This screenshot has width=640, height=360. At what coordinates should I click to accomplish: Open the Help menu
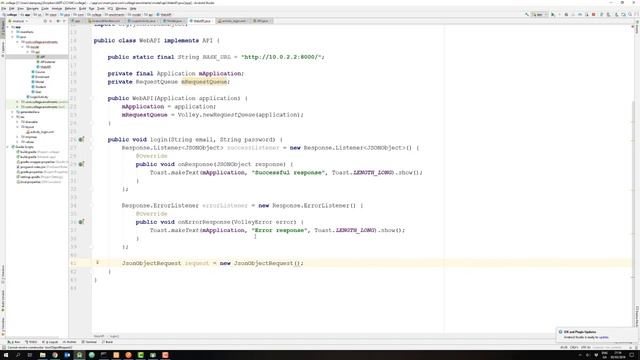133,9
